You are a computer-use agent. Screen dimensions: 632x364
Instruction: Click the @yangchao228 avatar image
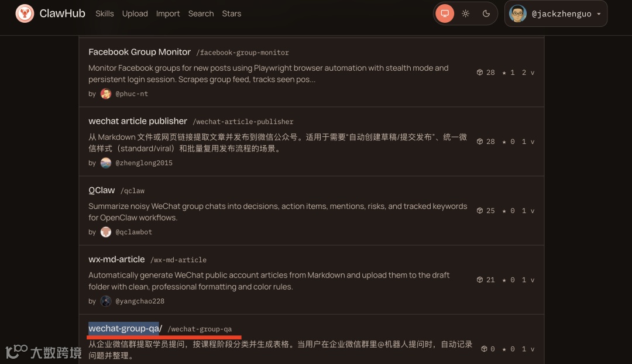(105, 301)
